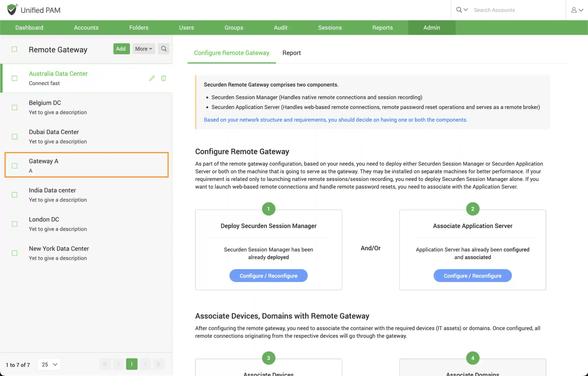This screenshot has height=376, width=588.
Task: Switch to Configure Remote Gateway tab
Action: tap(232, 53)
